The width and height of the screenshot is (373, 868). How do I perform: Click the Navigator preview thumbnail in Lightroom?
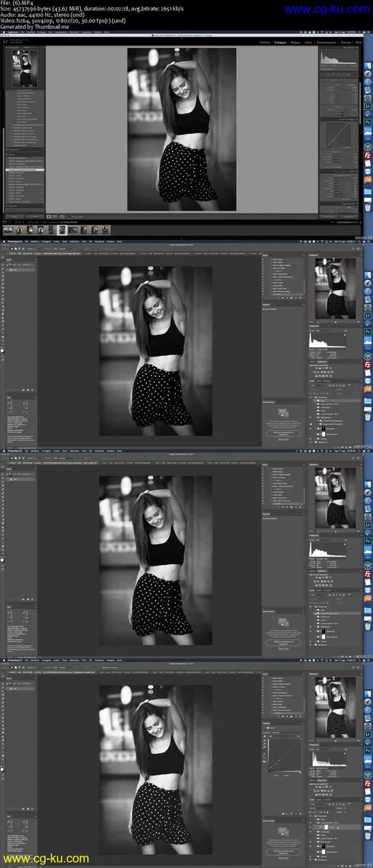(25, 68)
